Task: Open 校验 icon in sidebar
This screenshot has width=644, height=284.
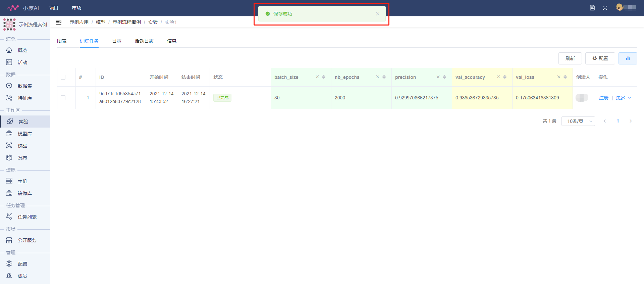Action: (9, 146)
